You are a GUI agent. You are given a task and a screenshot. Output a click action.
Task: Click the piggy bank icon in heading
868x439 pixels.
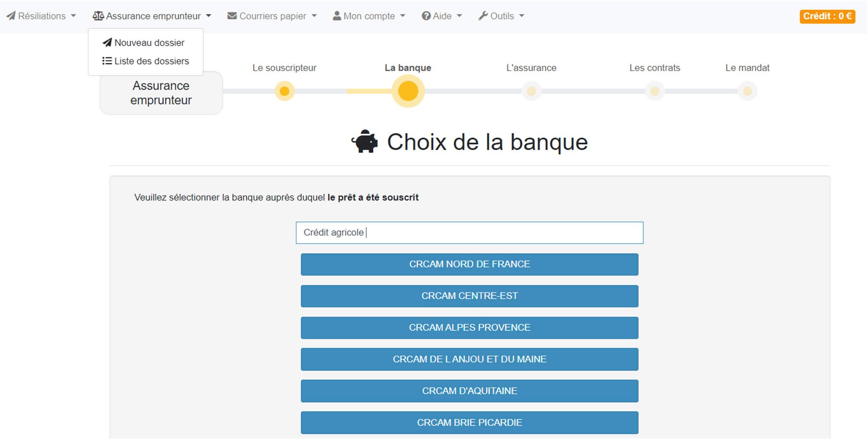click(365, 142)
